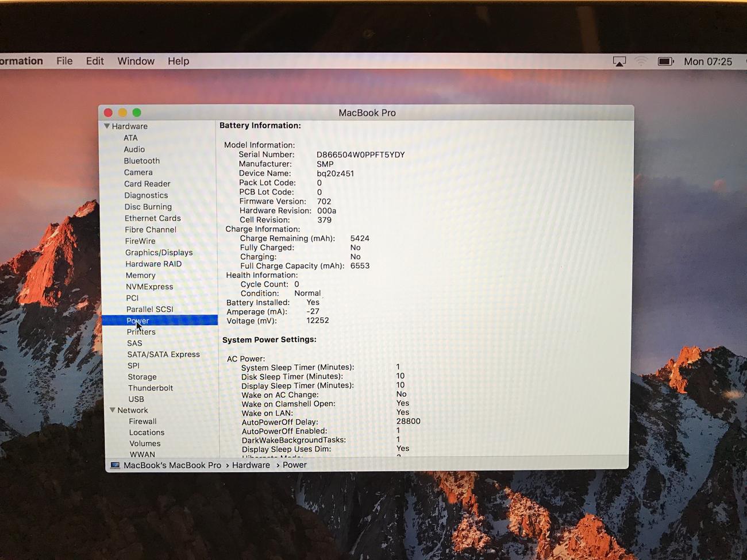Collapse the Network section triangle

point(113,410)
